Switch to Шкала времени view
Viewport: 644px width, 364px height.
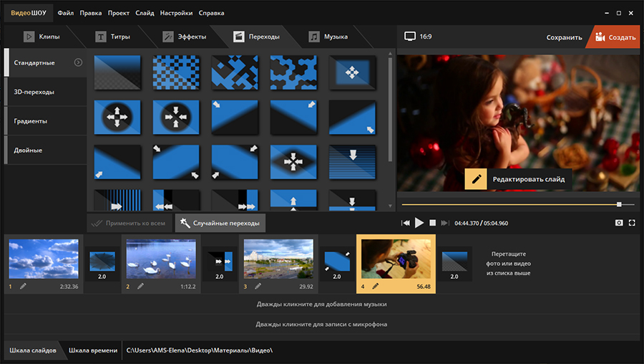click(x=91, y=350)
